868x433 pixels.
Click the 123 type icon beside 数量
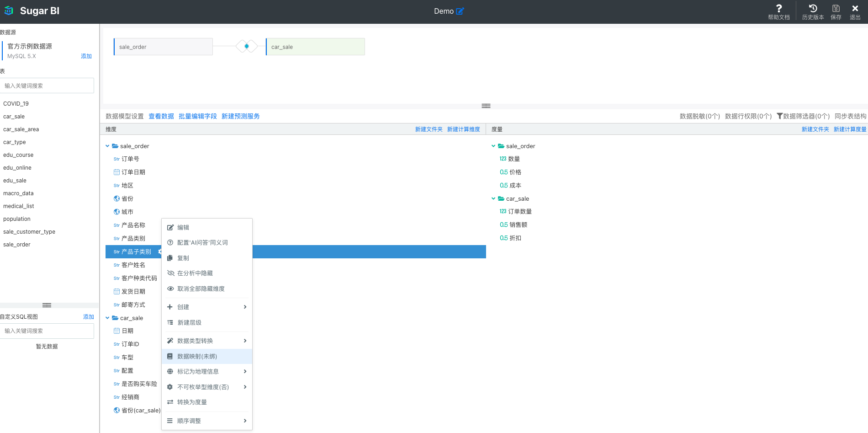503,159
